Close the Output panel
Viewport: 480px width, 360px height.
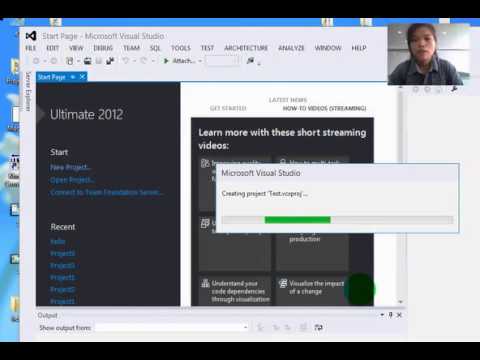point(399,315)
